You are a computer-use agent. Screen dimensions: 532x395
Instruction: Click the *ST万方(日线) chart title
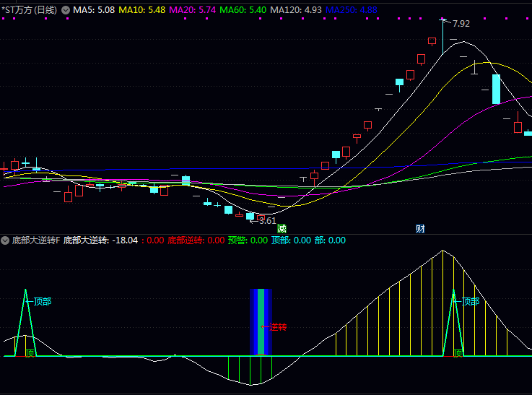(x=30, y=10)
